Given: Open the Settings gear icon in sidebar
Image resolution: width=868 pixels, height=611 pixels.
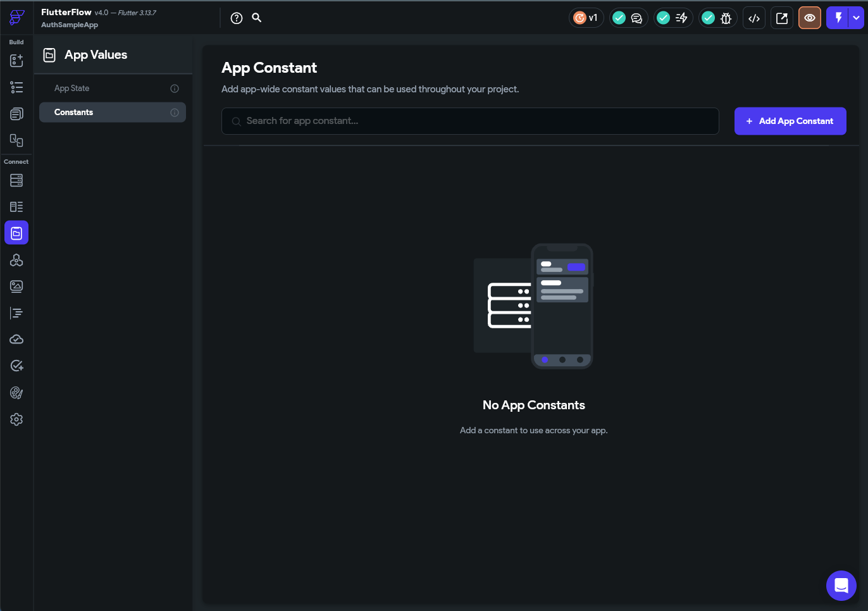Looking at the screenshot, I should click(16, 419).
